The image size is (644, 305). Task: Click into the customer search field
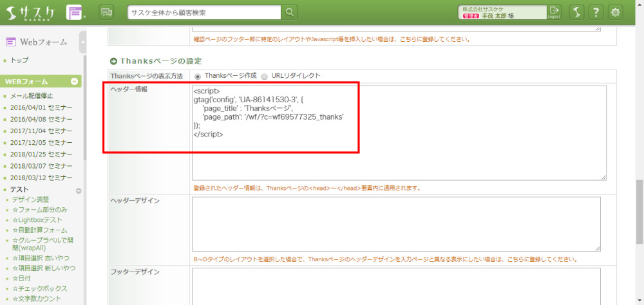204,12
